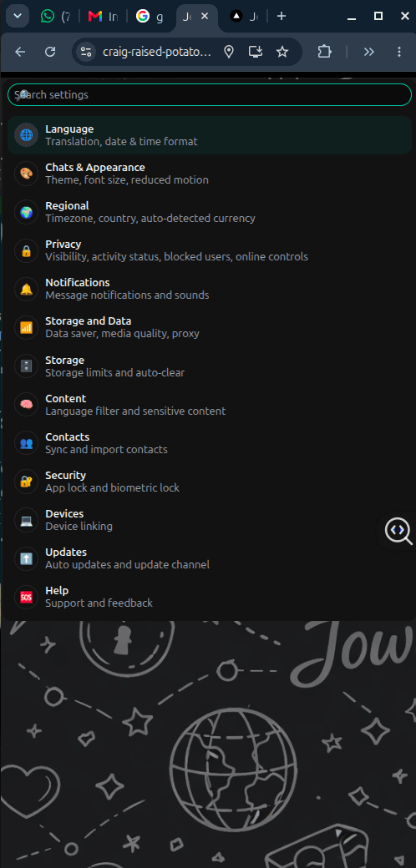Click "Support and feedback" text

click(x=99, y=603)
